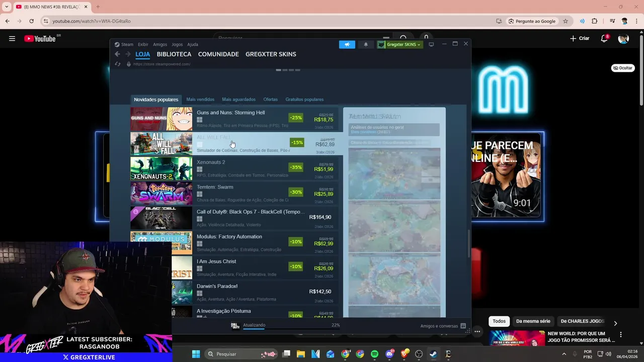The image size is (644, 362).
Task: Open Discord from the taskbar
Action: tap(389, 354)
